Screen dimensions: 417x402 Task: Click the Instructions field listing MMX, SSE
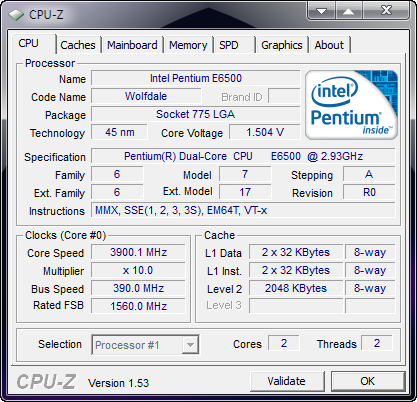[243, 210]
